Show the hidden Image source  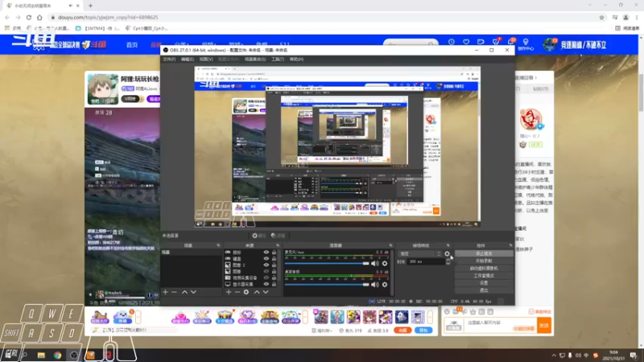(266, 271)
